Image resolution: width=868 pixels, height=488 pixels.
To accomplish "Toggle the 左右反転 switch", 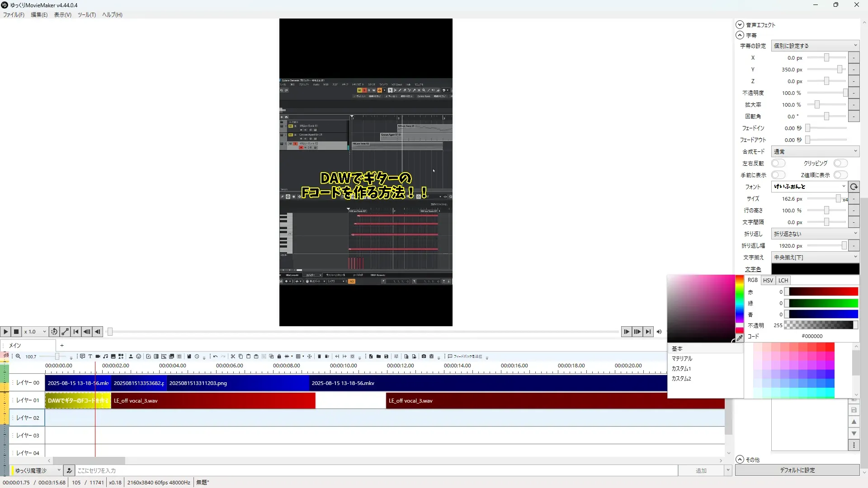I will tap(778, 163).
